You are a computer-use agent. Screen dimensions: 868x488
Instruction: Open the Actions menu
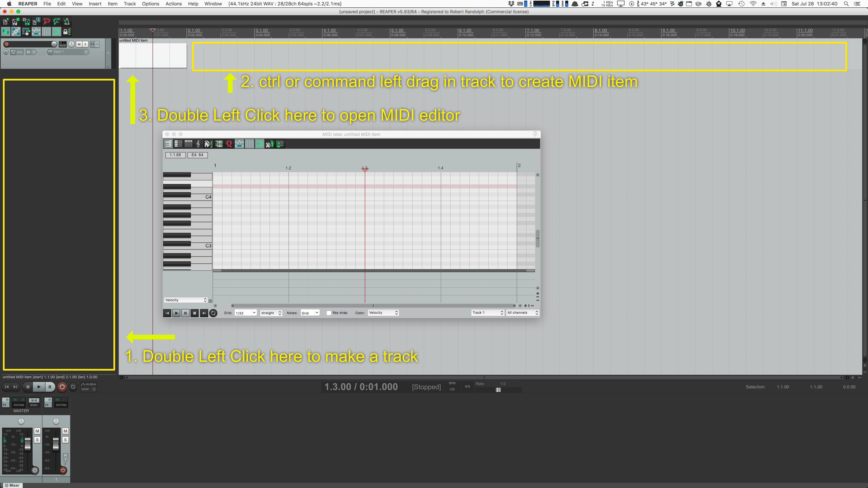174,4
